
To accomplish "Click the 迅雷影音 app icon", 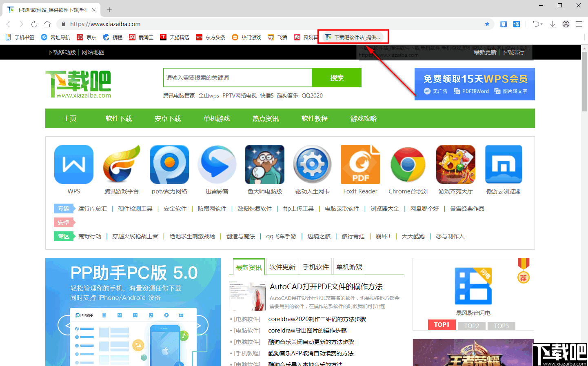I will (x=217, y=164).
